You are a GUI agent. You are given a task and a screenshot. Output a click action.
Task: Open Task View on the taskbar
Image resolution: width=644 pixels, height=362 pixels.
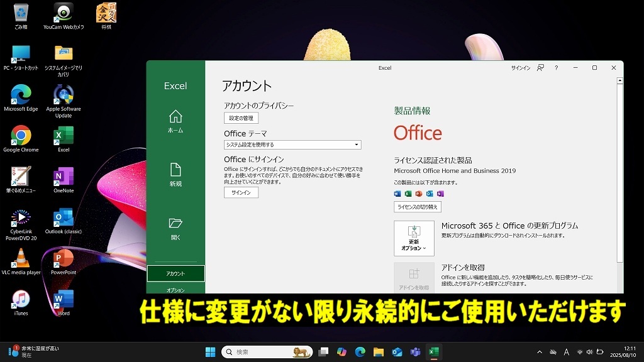pyautogui.click(x=324, y=352)
